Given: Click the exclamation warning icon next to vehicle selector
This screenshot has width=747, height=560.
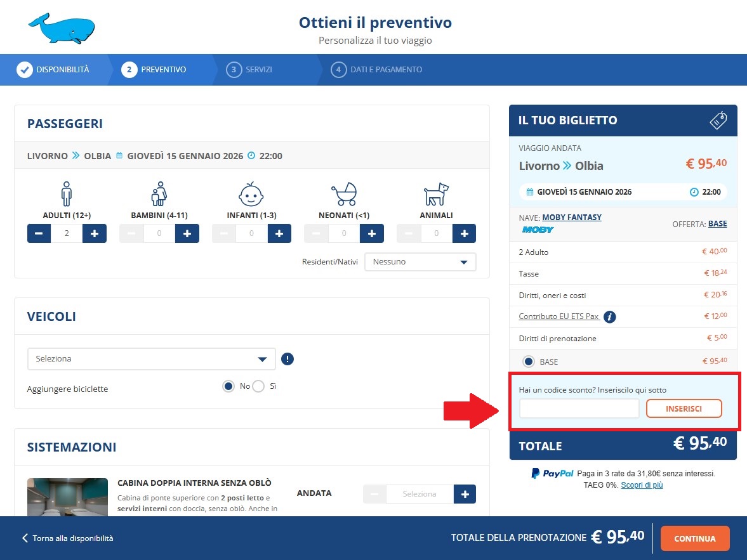Looking at the screenshot, I should point(288,359).
